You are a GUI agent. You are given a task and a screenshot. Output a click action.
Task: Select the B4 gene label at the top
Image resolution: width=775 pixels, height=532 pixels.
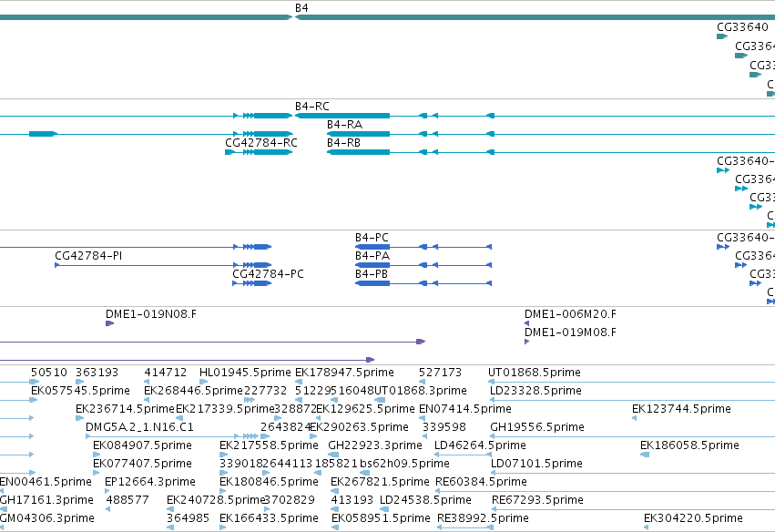coord(301,8)
